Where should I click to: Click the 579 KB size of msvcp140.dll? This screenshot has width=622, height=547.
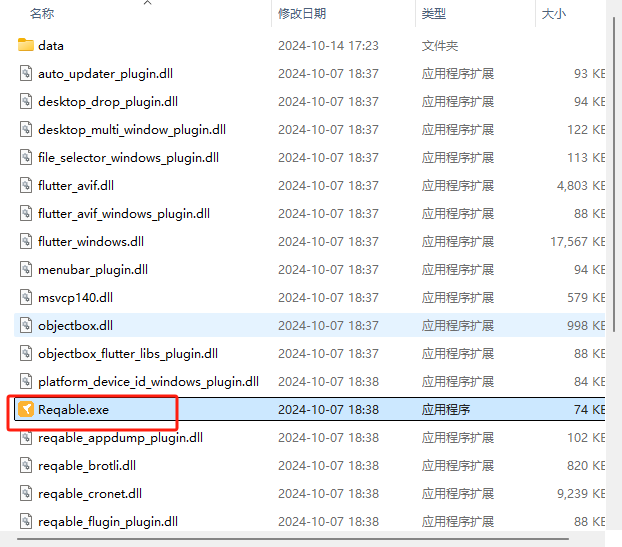coord(586,297)
